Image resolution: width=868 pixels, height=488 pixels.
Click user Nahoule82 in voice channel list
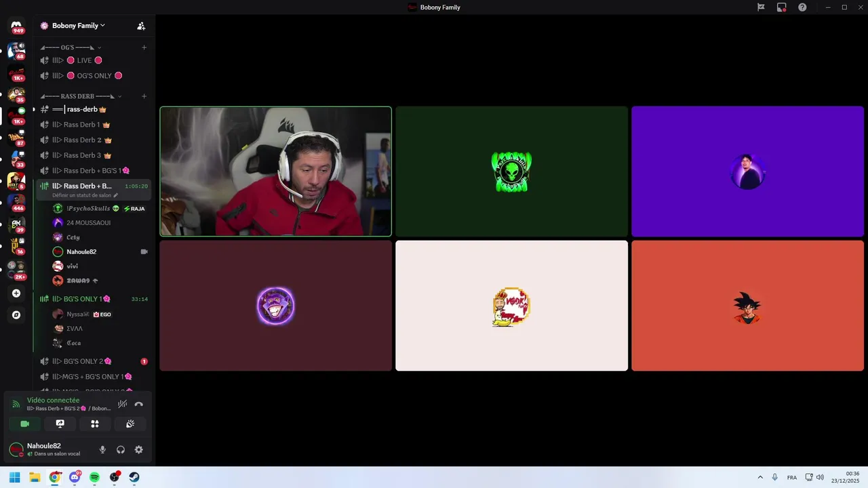coord(100,251)
